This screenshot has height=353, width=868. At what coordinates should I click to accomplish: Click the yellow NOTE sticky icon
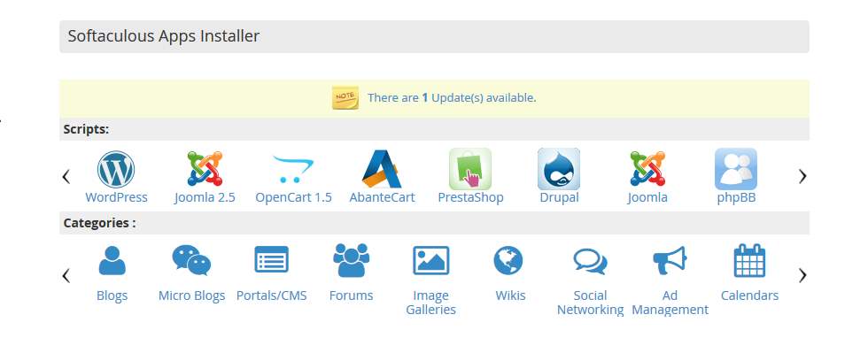(x=345, y=98)
